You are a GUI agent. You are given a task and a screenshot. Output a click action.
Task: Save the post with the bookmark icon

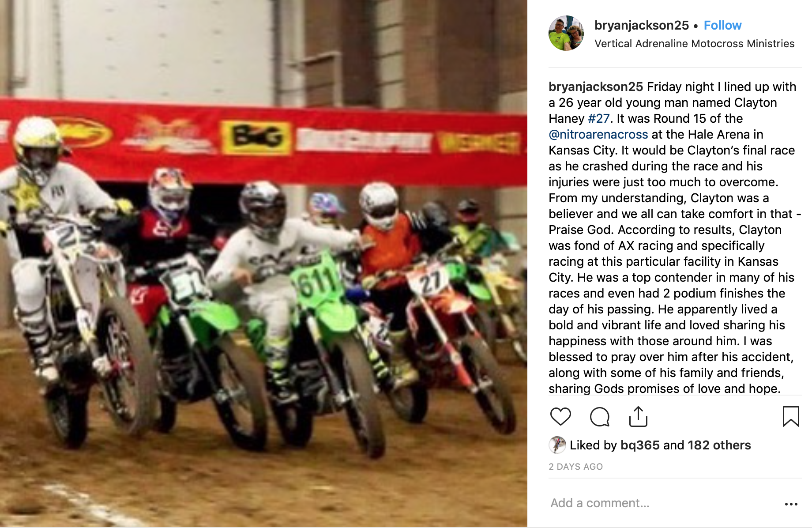click(x=791, y=416)
